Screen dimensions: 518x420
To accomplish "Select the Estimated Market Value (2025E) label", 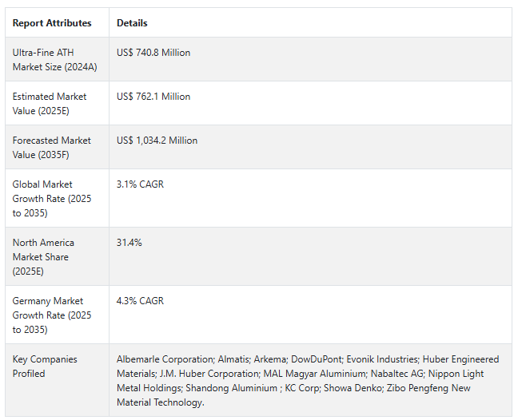I will click(x=50, y=104).
